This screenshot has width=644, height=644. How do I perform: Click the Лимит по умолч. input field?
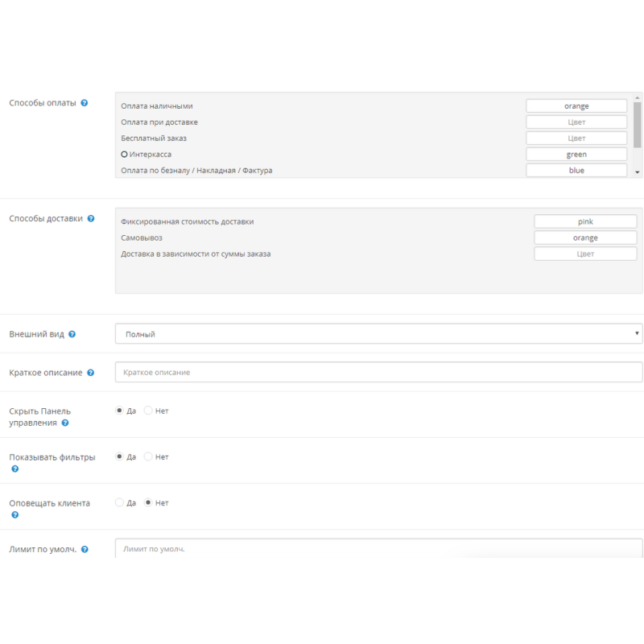(x=378, y=549)
